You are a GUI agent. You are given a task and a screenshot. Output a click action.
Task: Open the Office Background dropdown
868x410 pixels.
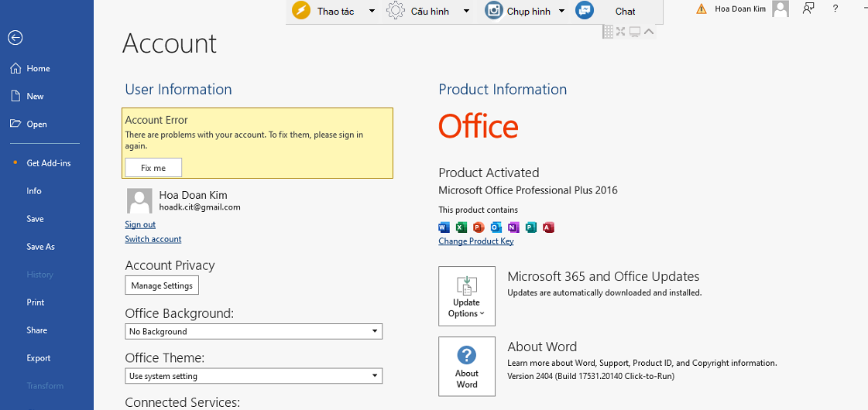pos(253,331)
